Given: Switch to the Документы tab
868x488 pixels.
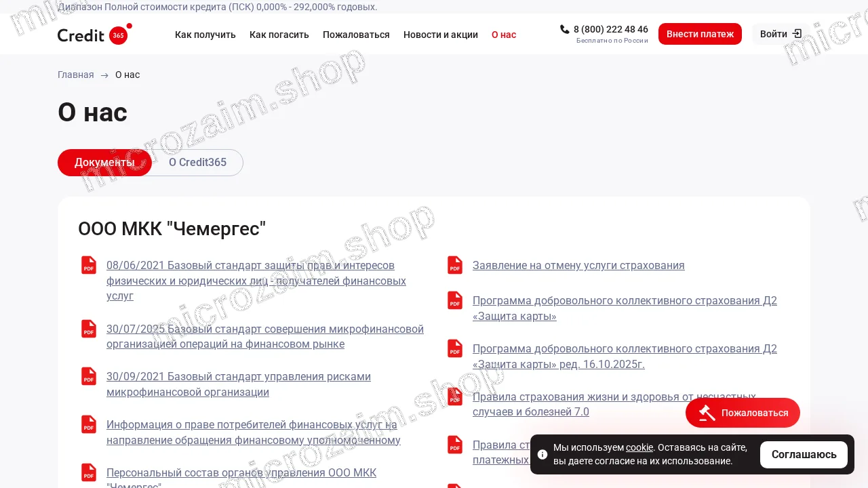Looking at the screenshot, I should [104, 163].
